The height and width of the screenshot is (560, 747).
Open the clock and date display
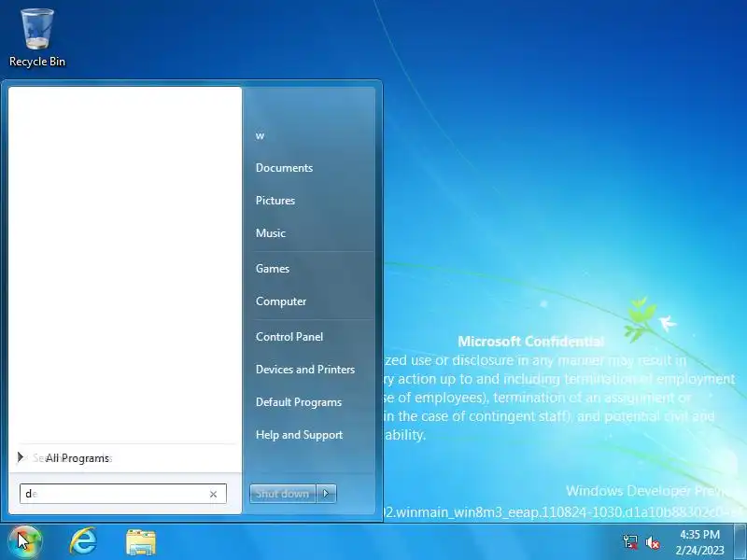(699, 542)
